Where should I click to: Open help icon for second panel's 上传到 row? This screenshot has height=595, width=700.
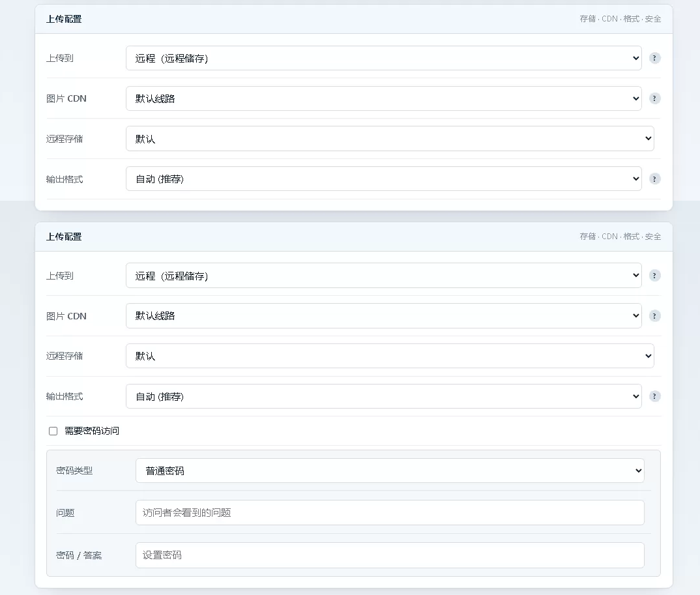[x=654, y=276]
